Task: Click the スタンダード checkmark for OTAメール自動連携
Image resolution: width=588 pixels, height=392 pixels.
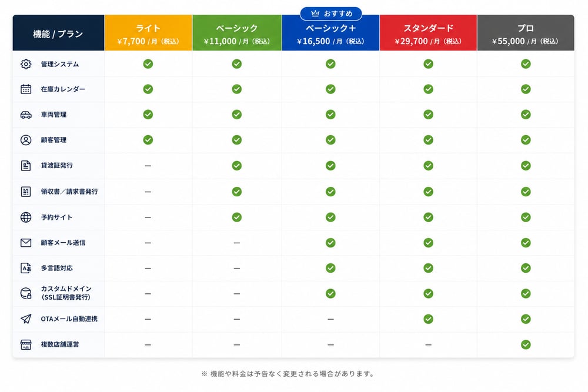Action: click(x=428, y=319)
